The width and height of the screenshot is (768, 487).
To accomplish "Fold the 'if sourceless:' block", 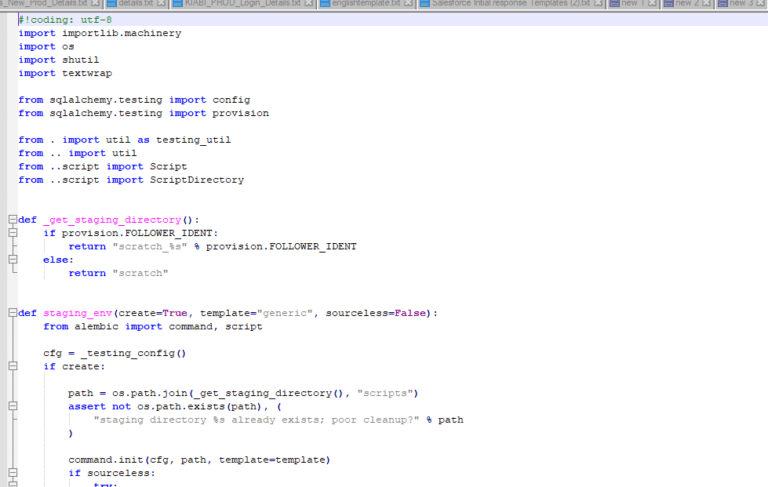I will coord(13,472).
